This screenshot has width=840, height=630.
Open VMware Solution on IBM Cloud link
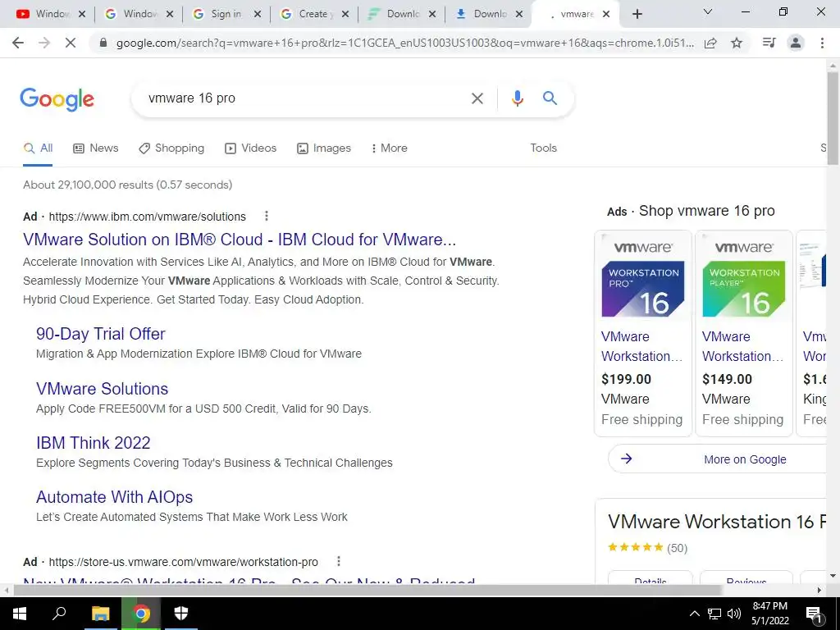pos(240,240)
